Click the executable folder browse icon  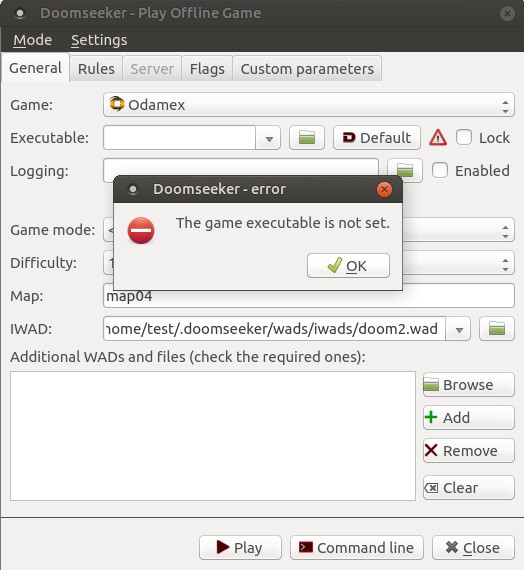[x=307, y=138]
